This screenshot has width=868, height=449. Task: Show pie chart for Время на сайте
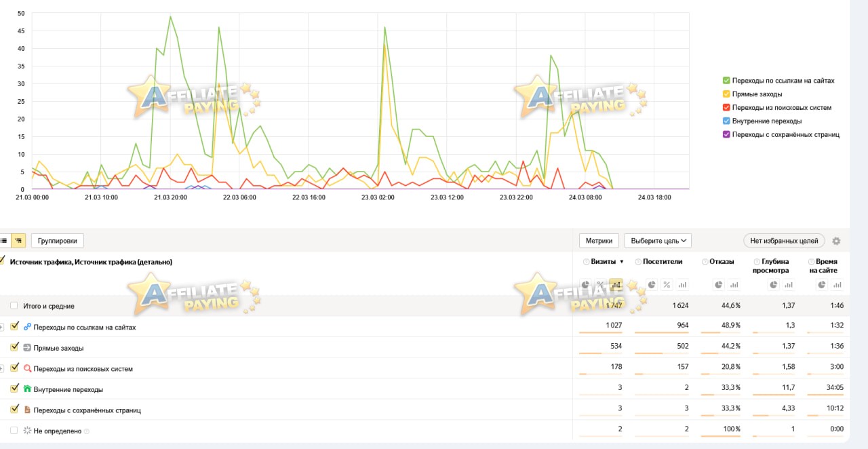click(823, 285)
